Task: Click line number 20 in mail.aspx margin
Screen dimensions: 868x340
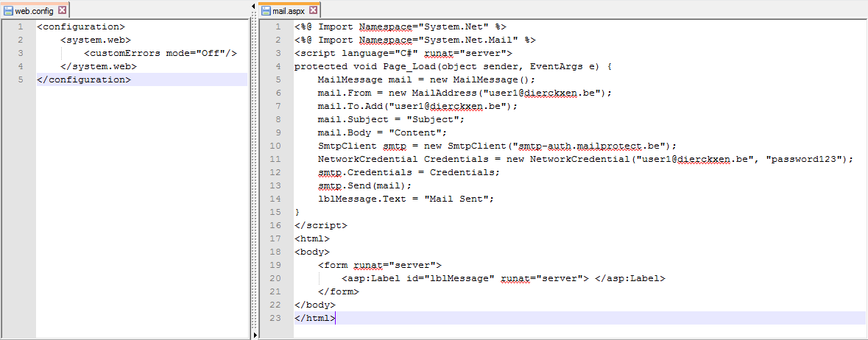Action: point(277,279)
